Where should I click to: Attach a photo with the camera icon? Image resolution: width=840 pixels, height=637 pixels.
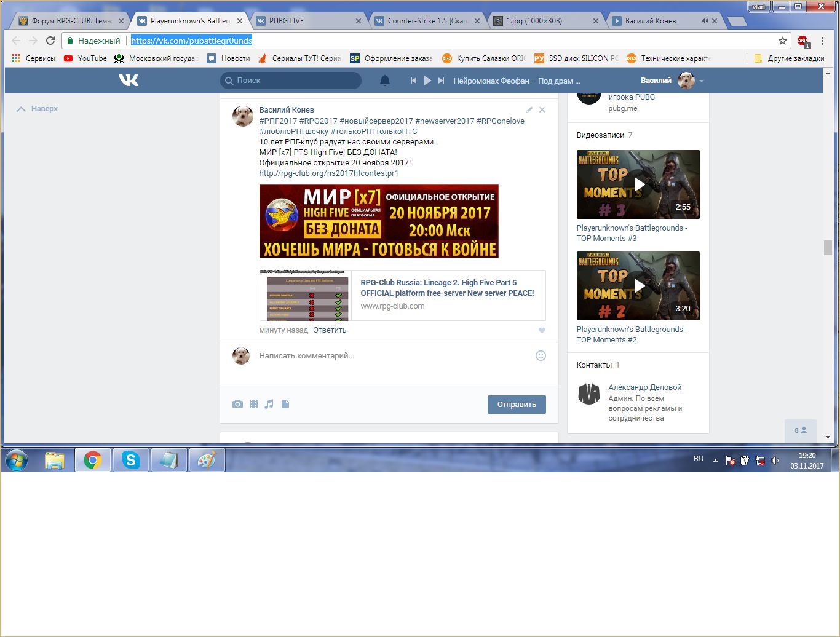pyautogui.click(x=237, y=404)
